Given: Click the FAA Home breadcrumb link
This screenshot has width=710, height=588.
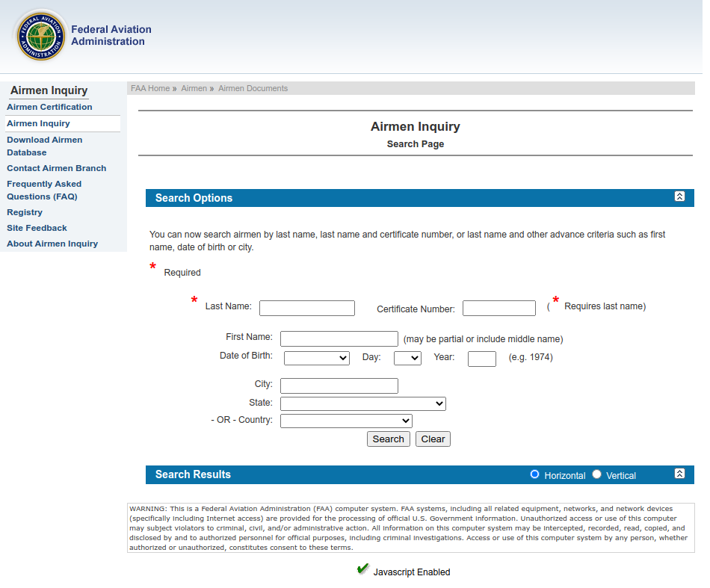Looking at the screenshot, I should (x=150, y=88).
